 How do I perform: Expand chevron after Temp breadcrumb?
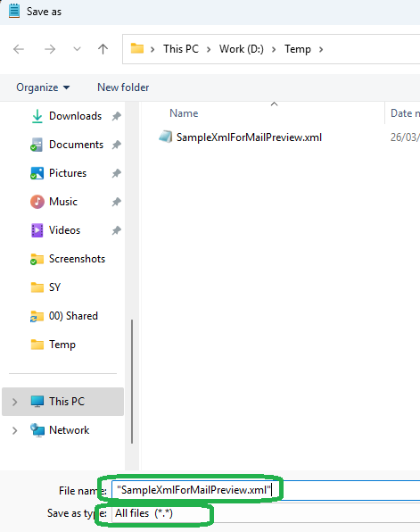[321, 49]
